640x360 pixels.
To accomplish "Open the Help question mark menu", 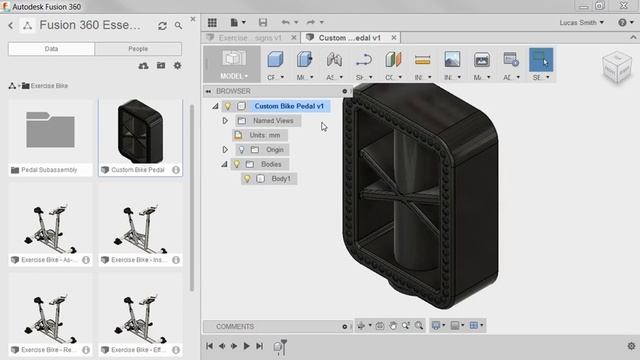I will tap(626, 22).
